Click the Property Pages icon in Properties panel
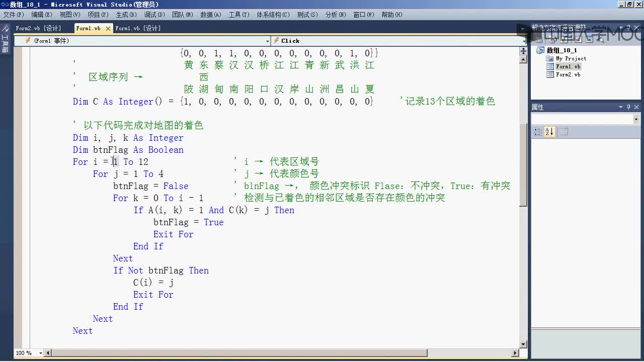The height and width of the screenshot is (362, 644). point(563,132)
